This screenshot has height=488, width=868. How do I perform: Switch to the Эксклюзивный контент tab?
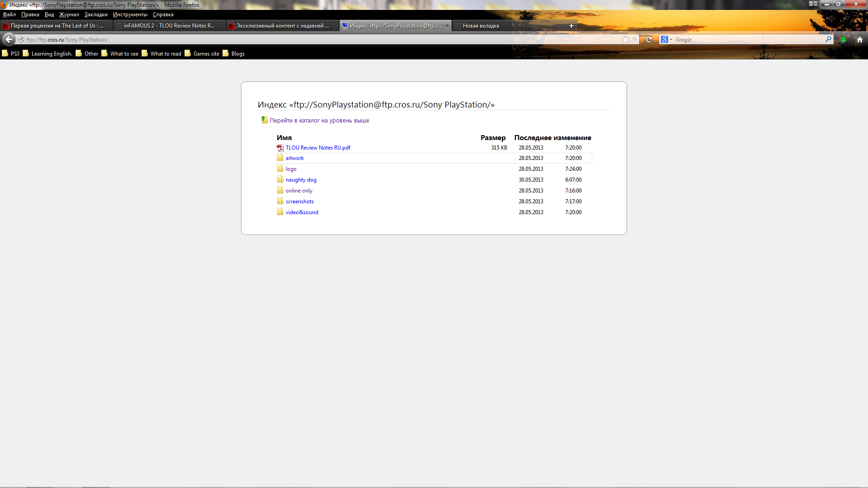pyautogui.click(x=283, y=26)
